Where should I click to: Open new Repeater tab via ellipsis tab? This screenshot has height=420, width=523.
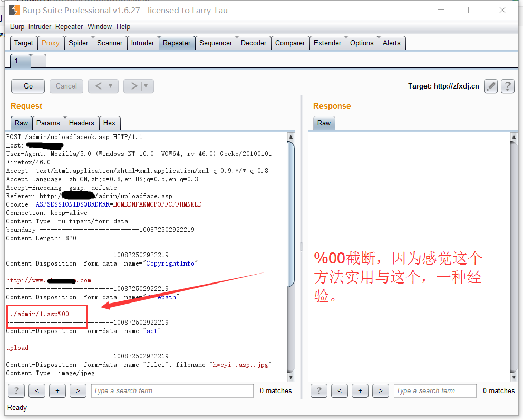pyautogui.click(x=38, y=61)
